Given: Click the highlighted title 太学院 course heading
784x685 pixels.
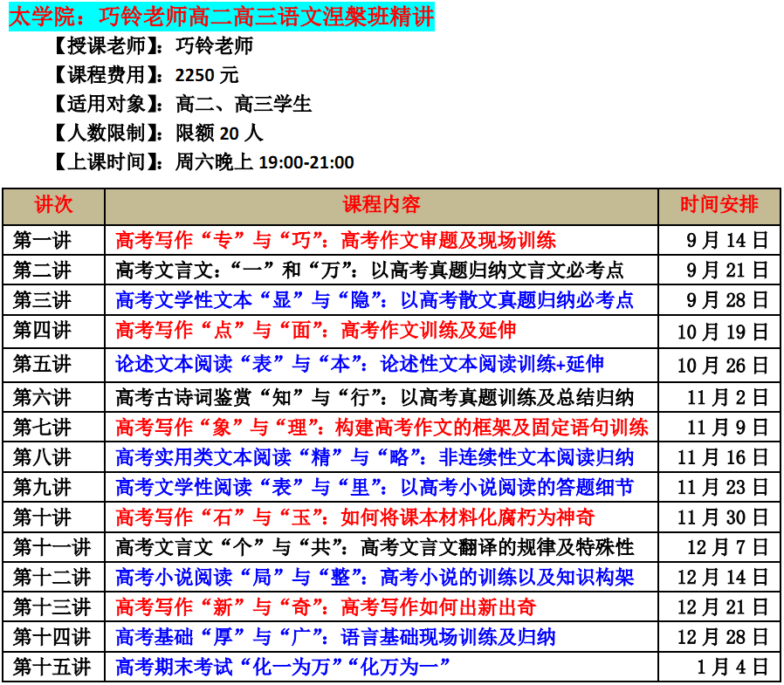Looking at the screenshot, I should [x=220, y=17].
